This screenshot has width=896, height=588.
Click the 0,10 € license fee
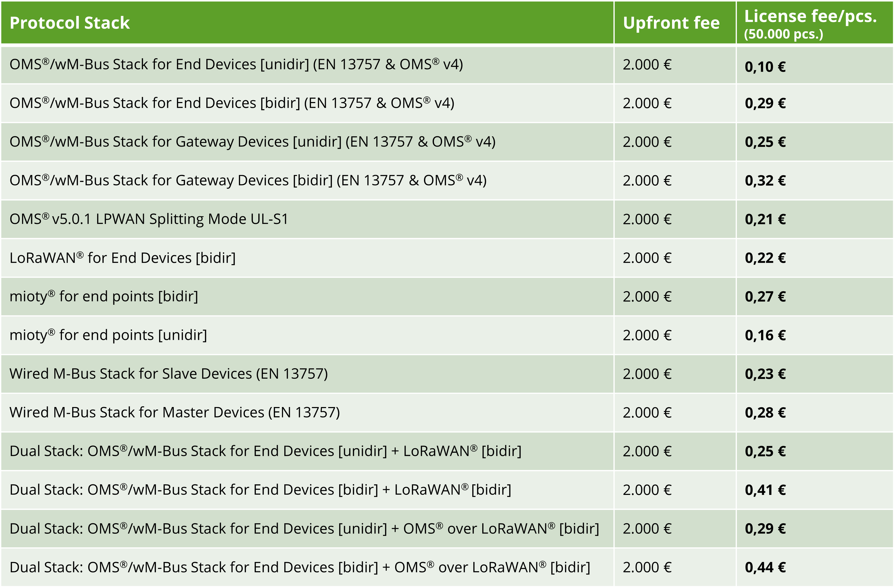[x=765, y=67]
